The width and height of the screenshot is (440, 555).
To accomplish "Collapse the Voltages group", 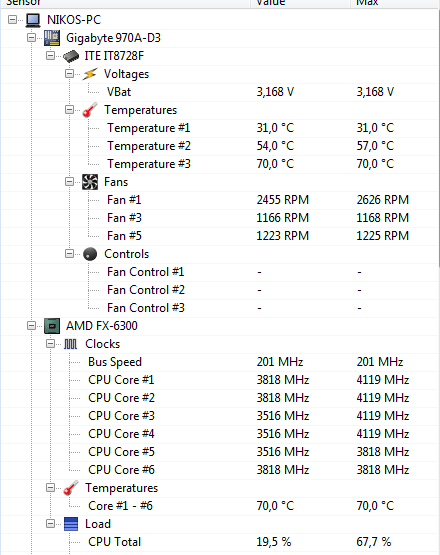I will click(x=69, y=74).
